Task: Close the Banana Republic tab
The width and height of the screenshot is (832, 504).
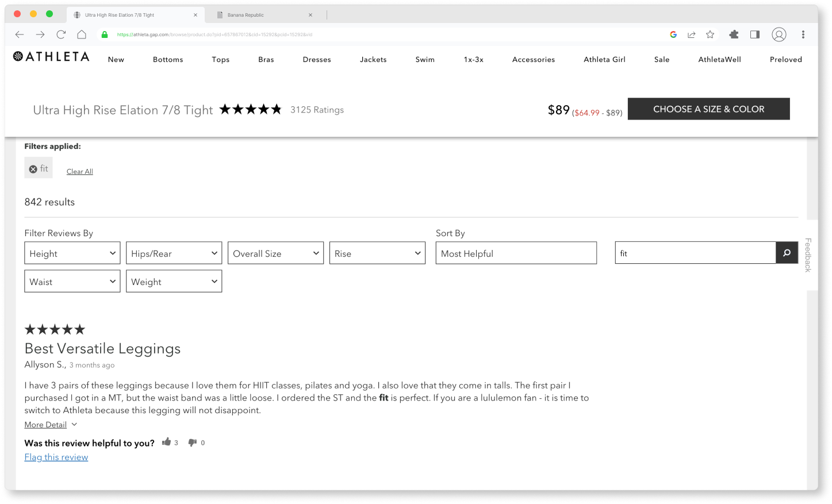Action: coord(310,15)
